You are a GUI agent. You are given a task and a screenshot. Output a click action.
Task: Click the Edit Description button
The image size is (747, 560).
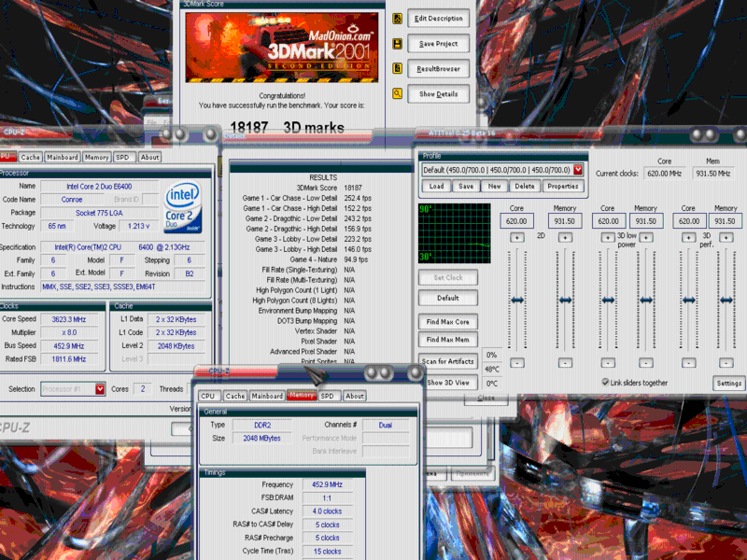click(x=438, y=19)
